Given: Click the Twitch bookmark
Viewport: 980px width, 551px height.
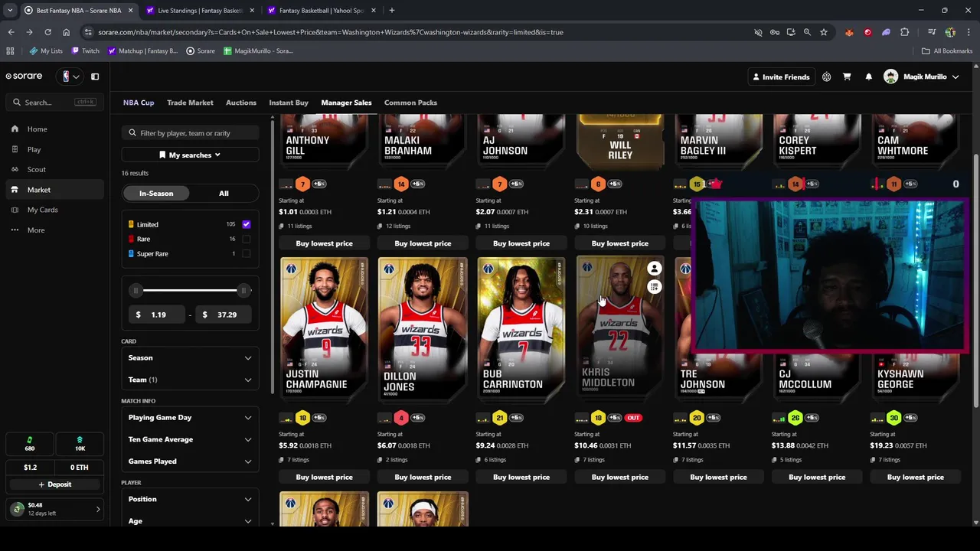Looking at the screenshot, I should pyautogui.click(x=85, y=51).
